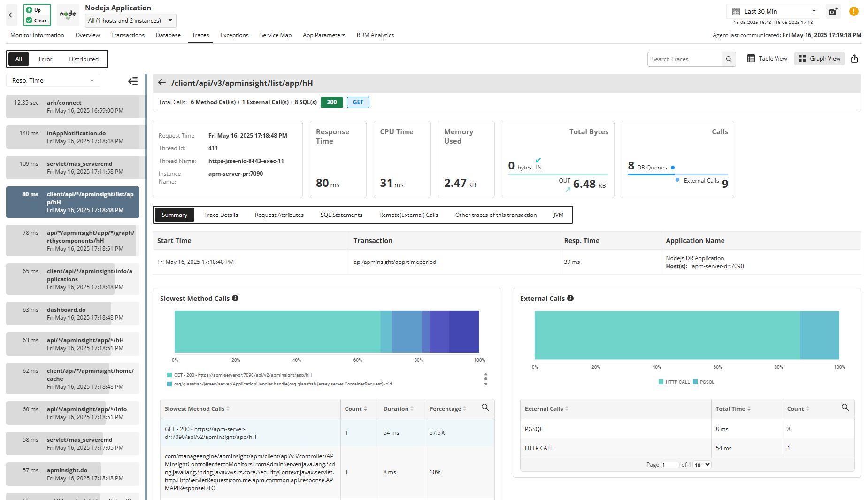Switch trace filter to Distributed
The image size is (868, 500).
(x=84, y=59)
